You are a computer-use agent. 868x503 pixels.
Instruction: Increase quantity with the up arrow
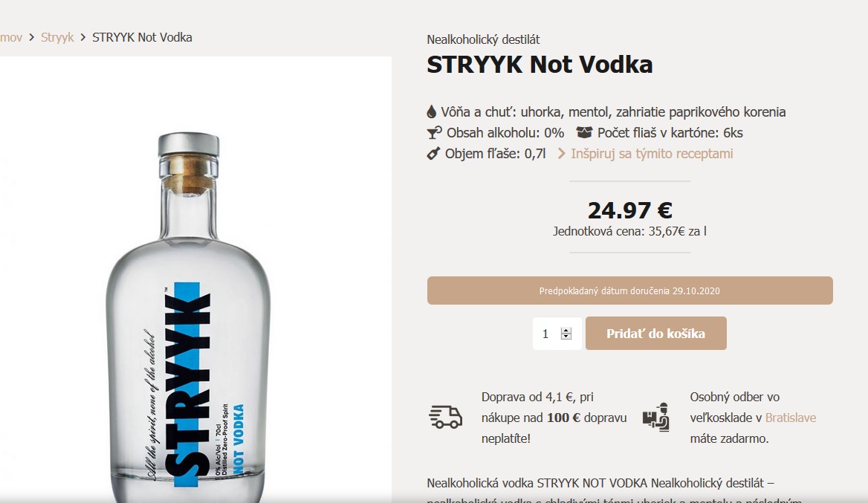click(566, 331)
